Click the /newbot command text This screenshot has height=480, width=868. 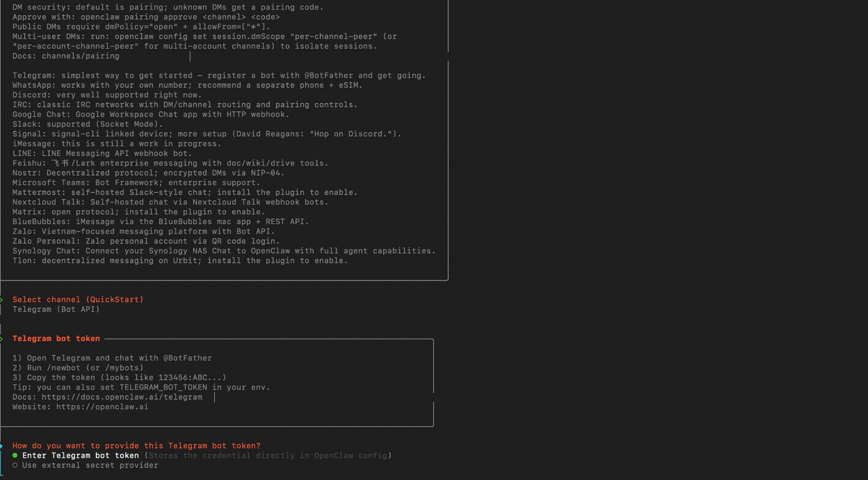point(63,368)
